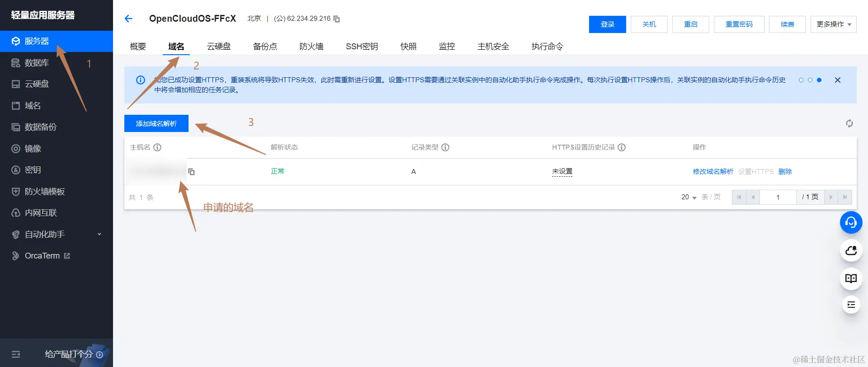Switch to the 域名 tab
Viewport: 868px width, 367px height.
tap(176, 47)
